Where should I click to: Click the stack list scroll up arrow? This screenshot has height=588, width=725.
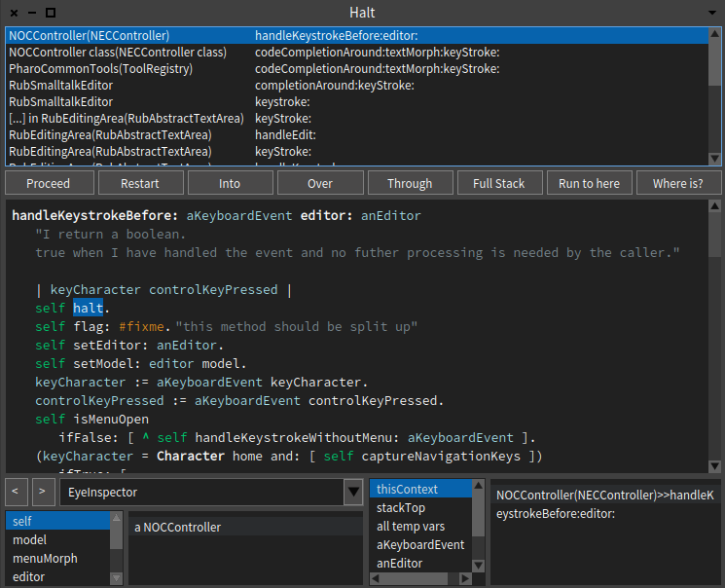714,33
